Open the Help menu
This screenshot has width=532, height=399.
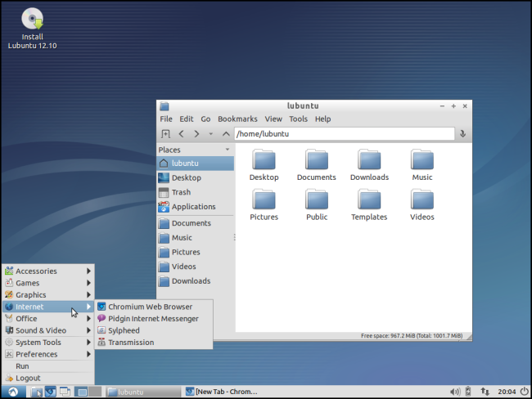coord(322,119)
